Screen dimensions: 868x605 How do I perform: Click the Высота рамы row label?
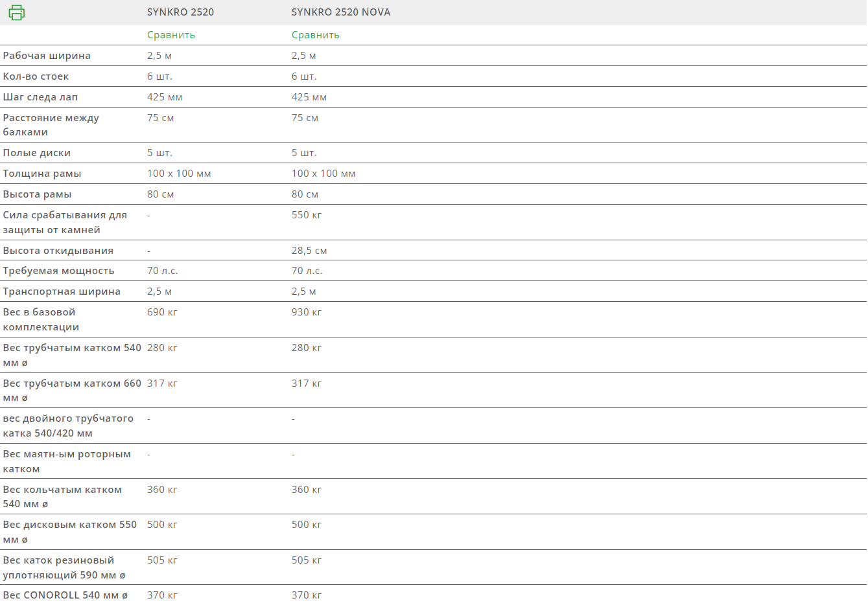click(x=37, y=194)
